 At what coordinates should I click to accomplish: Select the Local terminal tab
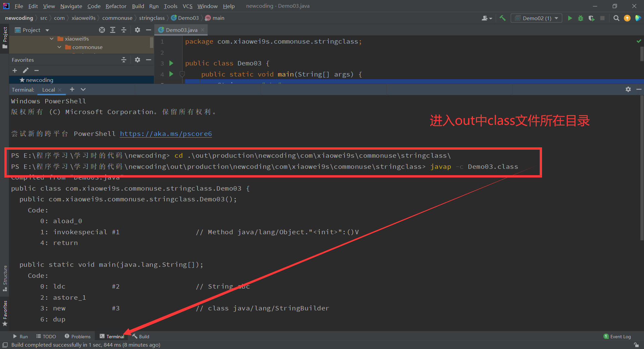48,90
